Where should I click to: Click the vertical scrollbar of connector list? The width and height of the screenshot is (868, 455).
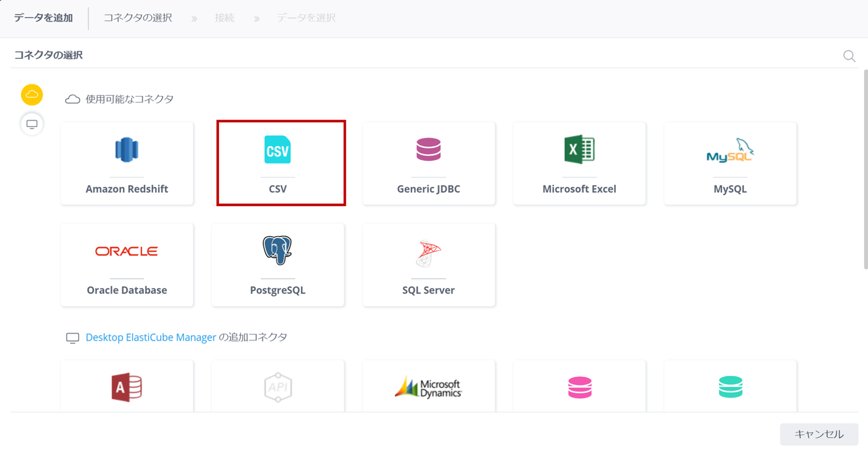click(865, 170)
